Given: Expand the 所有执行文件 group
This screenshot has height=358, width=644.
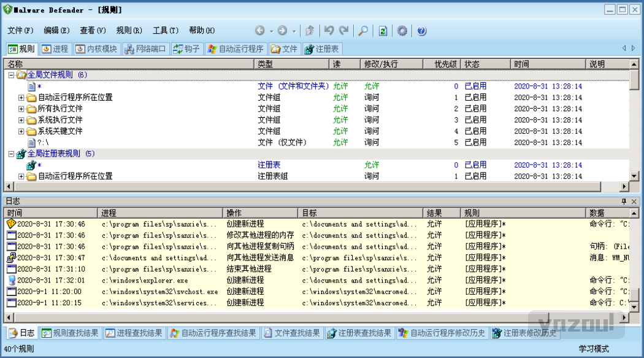Looking at the screenshot, I should [21, 109].
